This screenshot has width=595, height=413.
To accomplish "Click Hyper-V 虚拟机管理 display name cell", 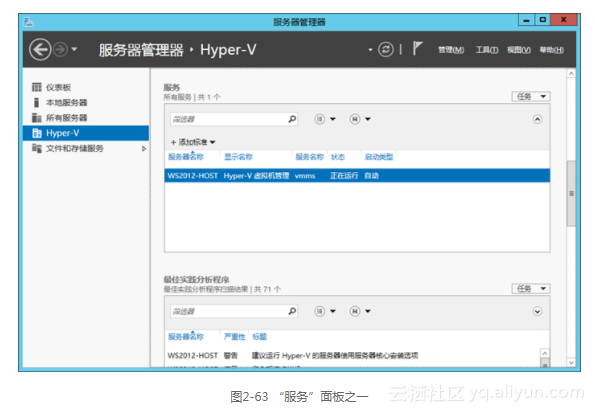I will pos(256,176).
